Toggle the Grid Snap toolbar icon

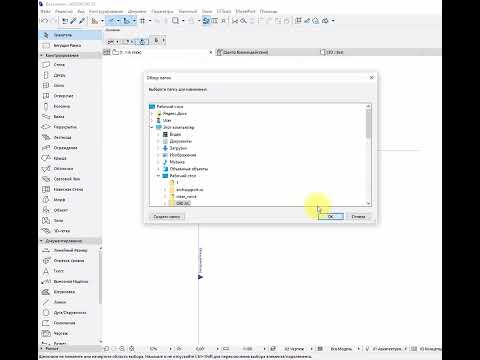143,21
